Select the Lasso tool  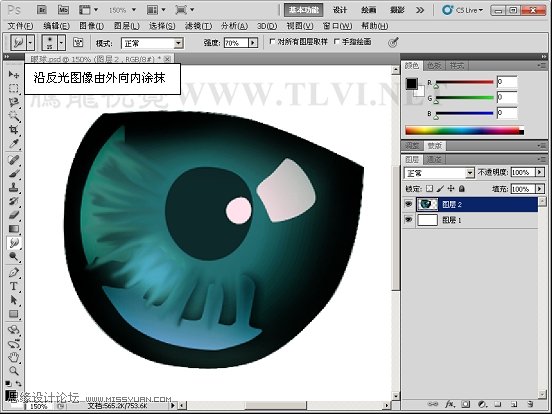click(14, 102)
